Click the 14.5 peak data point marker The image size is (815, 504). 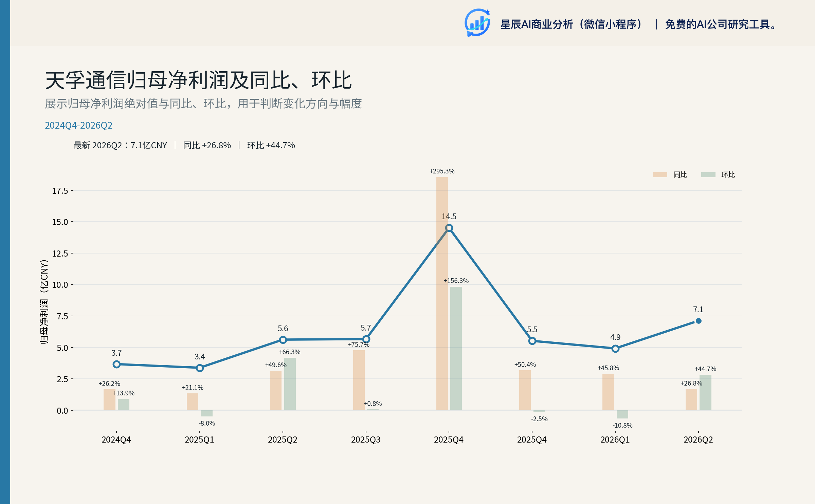coord(449,228)
